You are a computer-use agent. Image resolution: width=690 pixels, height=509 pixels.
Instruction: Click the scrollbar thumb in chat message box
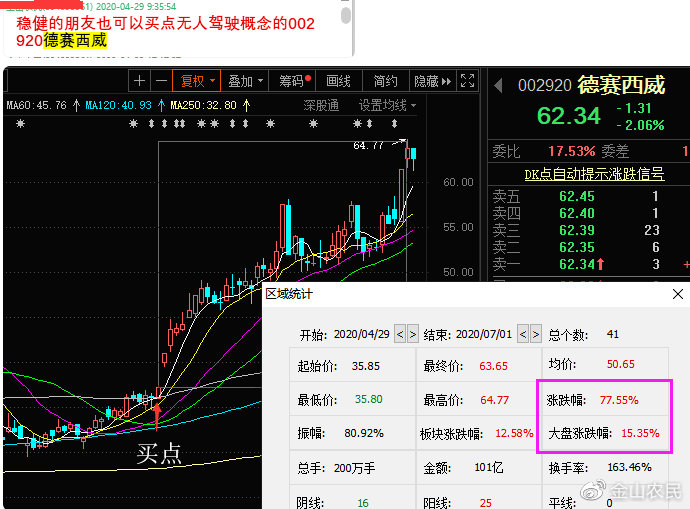[346, 16]
